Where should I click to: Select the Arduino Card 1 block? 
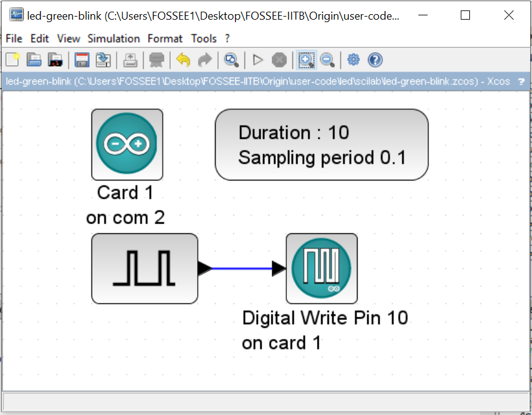[x=127, y=144]
